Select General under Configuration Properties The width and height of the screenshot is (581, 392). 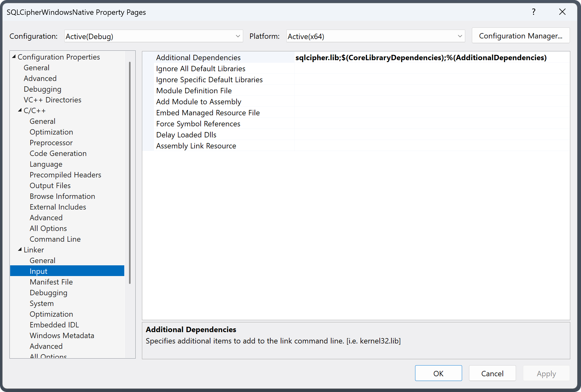tap(37, 68)
